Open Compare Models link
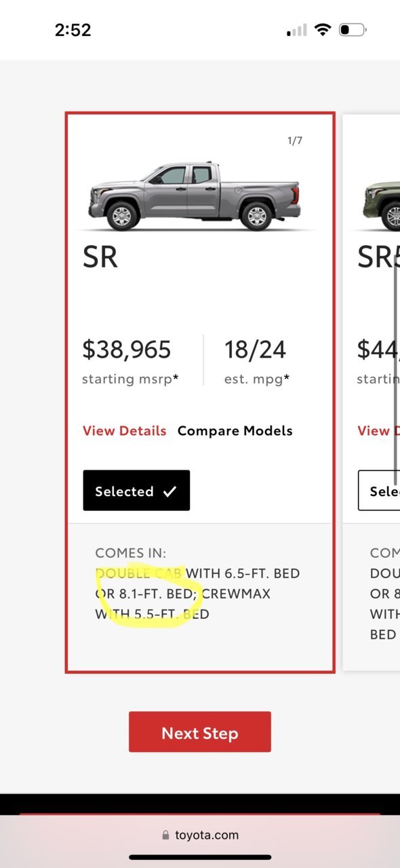The height and width of the screenshot is (868, 400). pyautogui.click(x=235, y=431)
